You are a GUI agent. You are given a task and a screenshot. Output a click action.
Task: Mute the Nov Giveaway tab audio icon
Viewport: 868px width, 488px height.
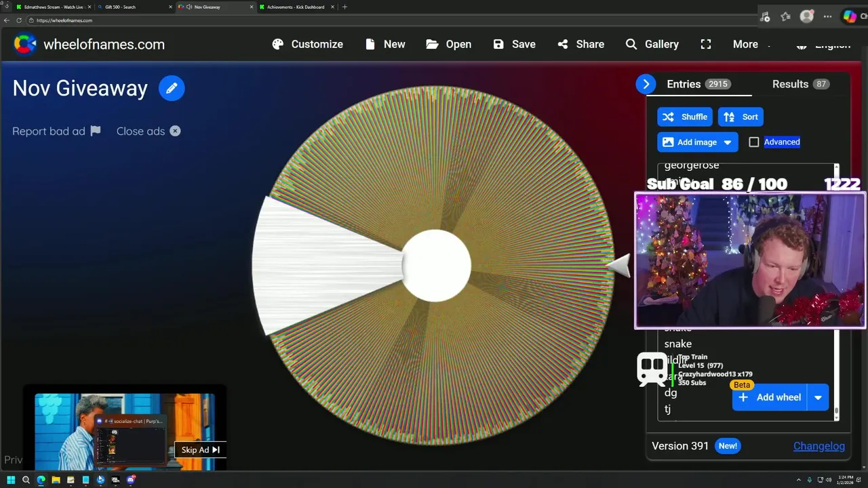[189, 7]
